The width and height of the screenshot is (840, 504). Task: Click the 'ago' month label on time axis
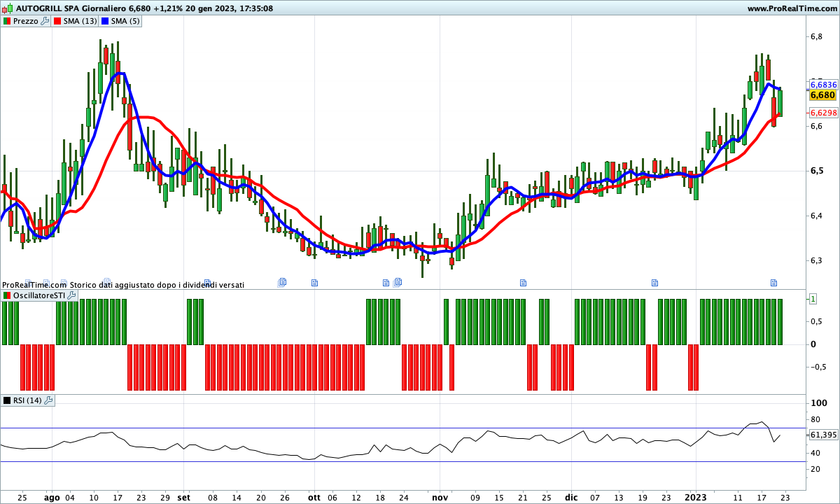[x=52, y=498]
